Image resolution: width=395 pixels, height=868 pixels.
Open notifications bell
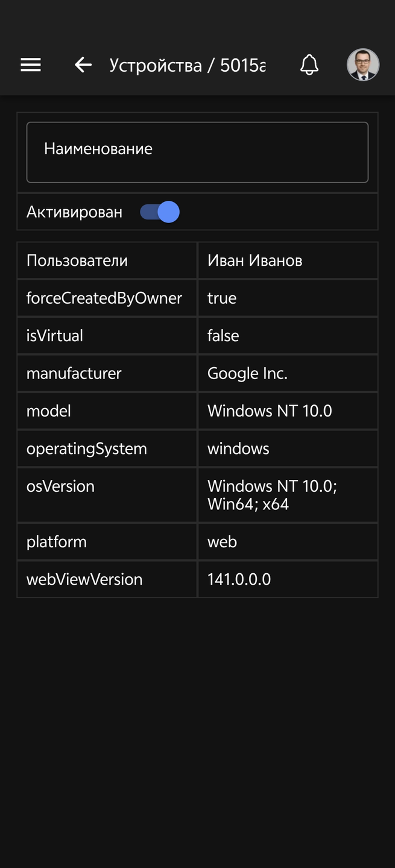point(309,64)
